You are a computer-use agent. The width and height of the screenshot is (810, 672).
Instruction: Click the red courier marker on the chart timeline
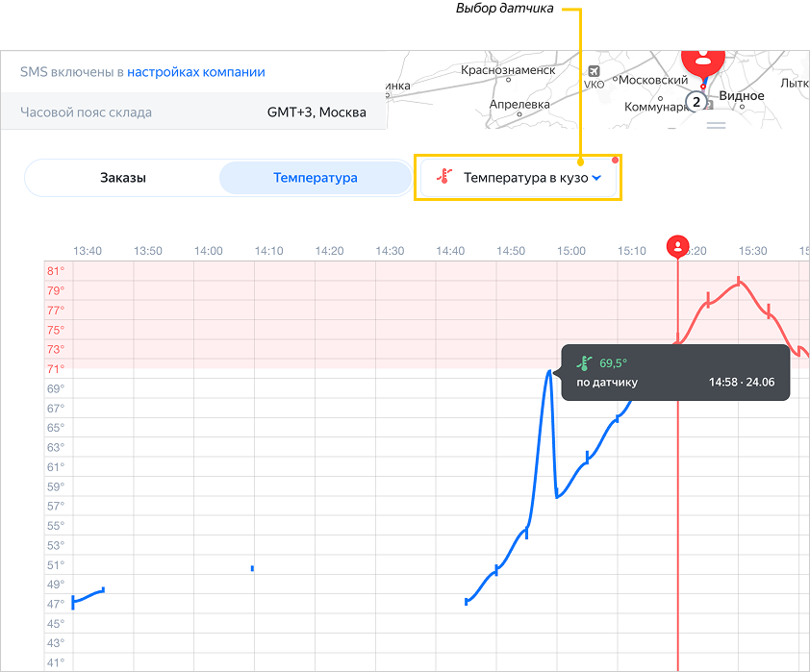coord(678,246)
